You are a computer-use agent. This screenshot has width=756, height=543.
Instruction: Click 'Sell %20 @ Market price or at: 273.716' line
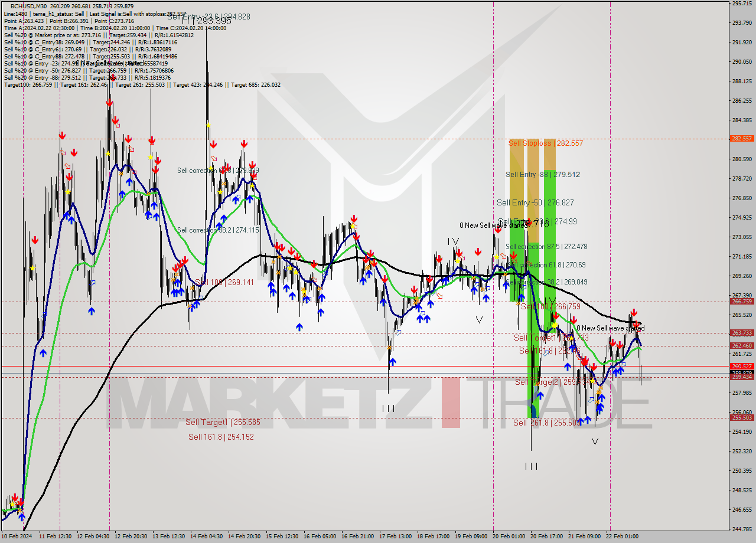[x=99, y=35]
